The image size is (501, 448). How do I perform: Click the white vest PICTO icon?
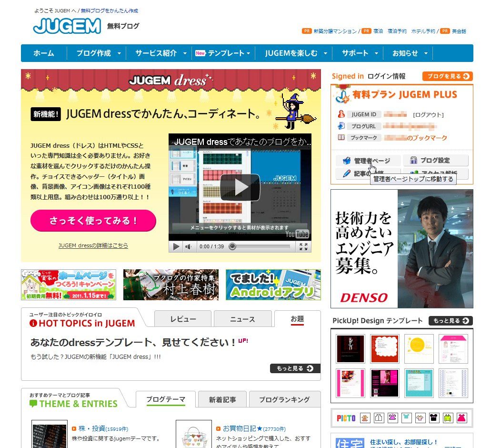[x=379, y=417]
